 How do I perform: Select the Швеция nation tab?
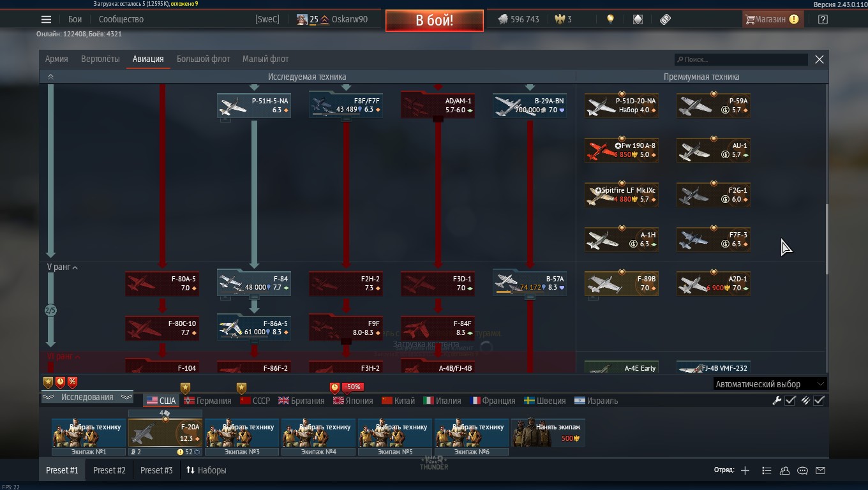(544, 401)
